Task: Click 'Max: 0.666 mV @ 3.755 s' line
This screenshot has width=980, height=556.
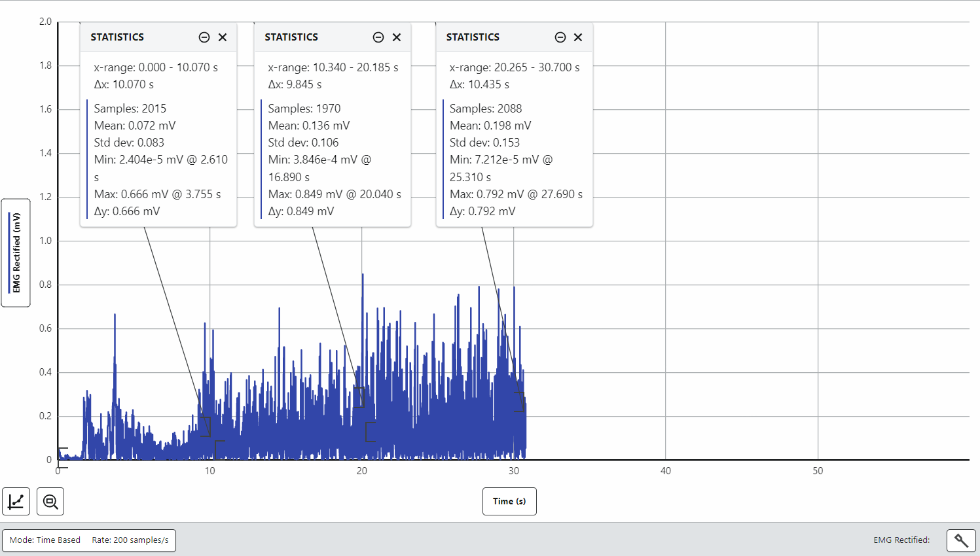Action: [158, 194]
